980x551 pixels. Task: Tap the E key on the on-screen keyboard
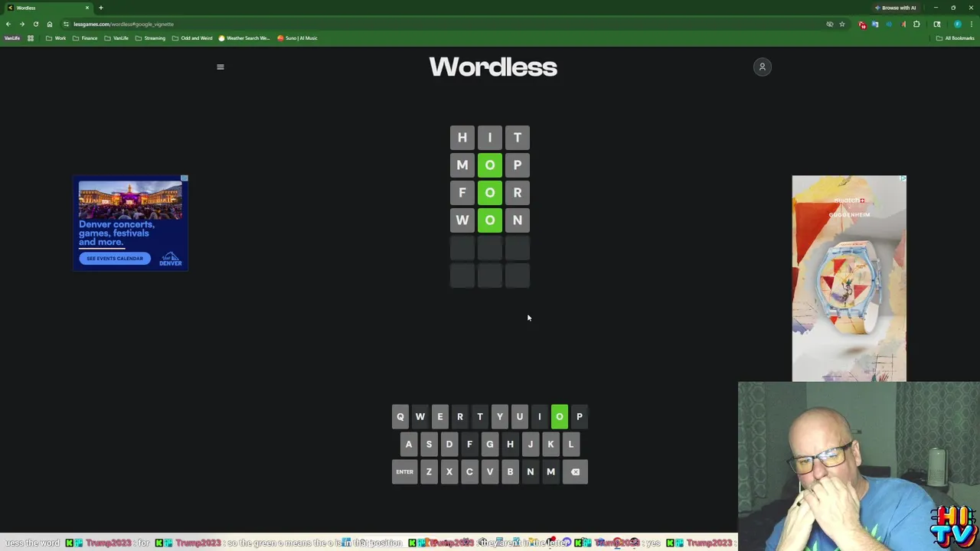pyautogui.click(x=439, y=416)
